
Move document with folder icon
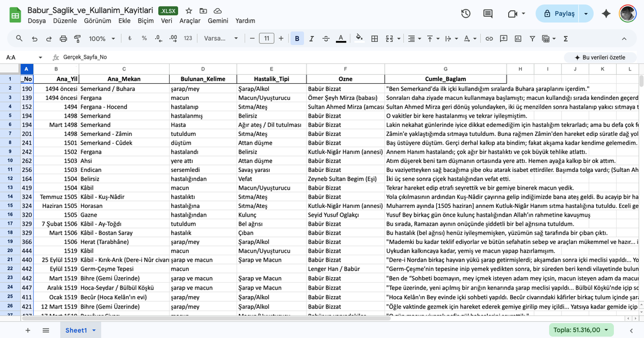pyautogui.click(x=203, y=11)
